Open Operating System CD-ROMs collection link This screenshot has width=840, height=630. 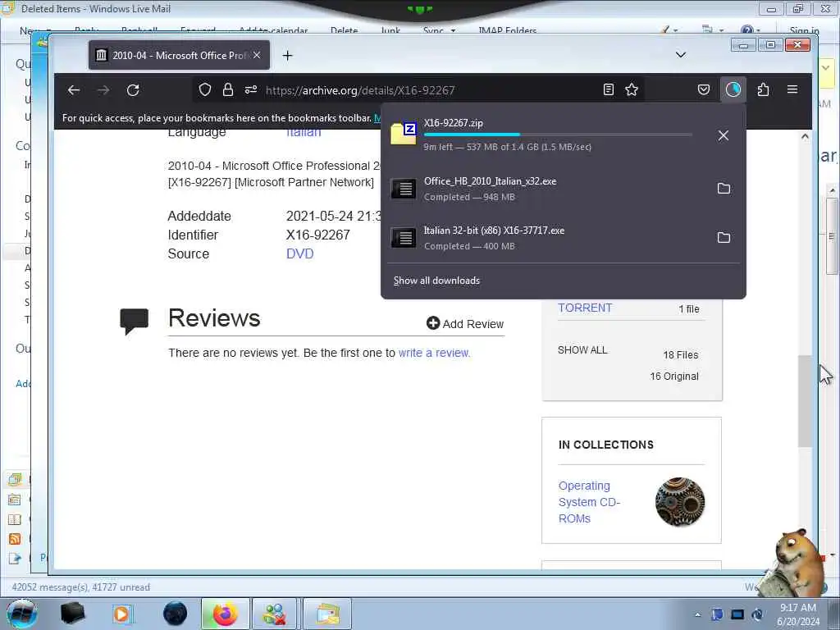coord(589,502)
